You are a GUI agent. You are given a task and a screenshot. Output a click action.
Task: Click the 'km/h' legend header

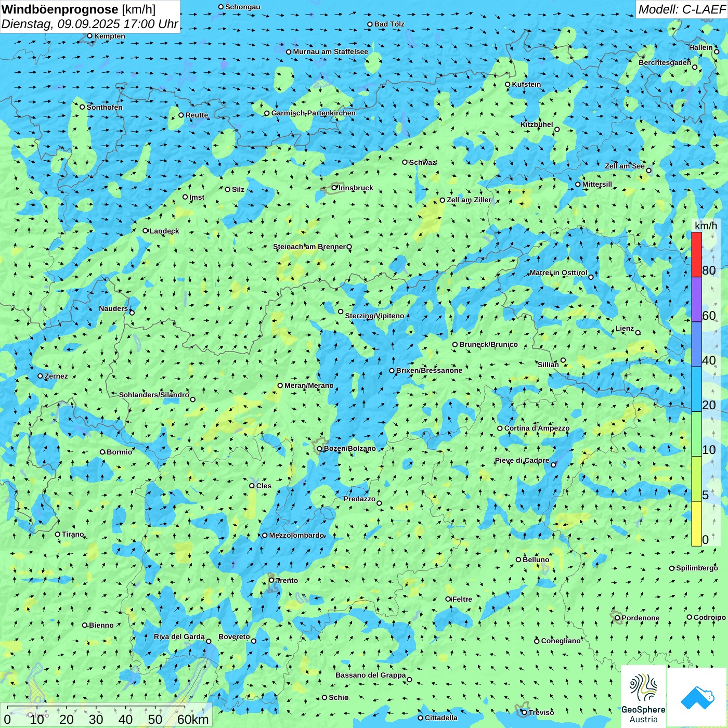(706, 226)
